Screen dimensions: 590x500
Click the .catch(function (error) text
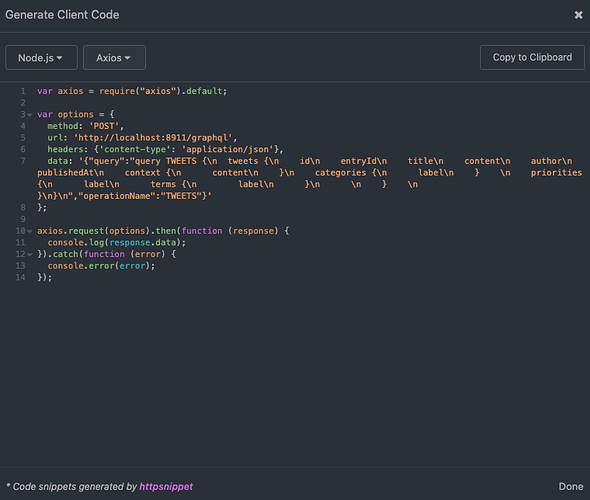[106, 254]
